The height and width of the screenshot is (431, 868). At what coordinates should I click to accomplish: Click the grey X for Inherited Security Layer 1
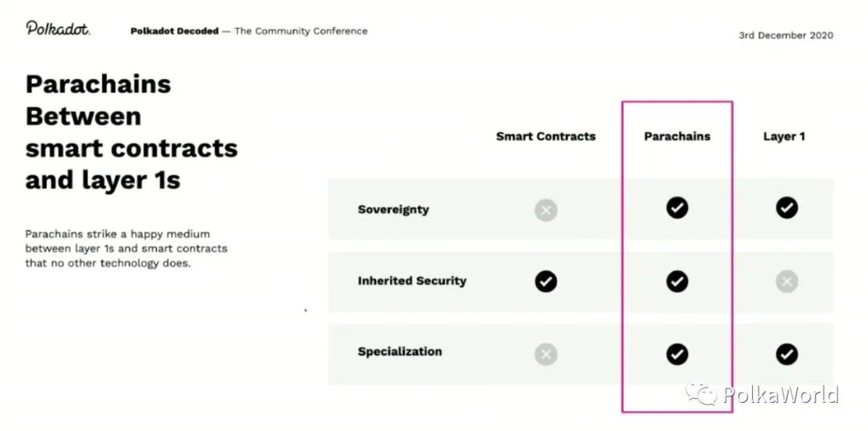(786, 281)
